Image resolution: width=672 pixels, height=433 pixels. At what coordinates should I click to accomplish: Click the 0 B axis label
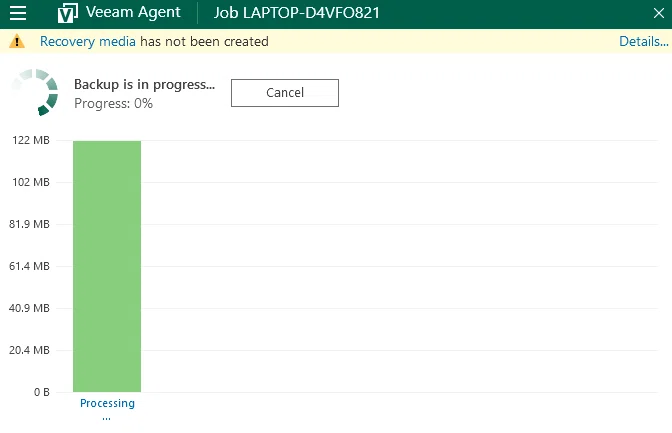[42, 392]
